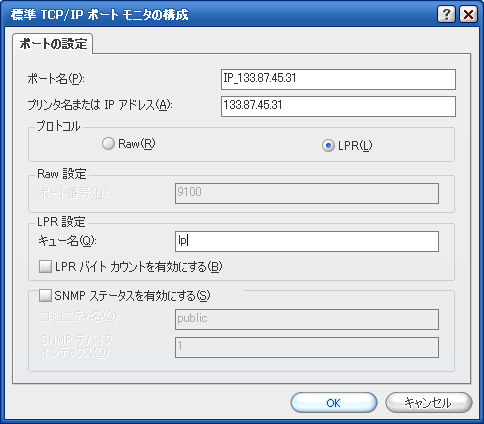The width and height of the screenshot is (484, 424).
Task: Click the キュー名 field containing lp
Action: point(307,241)
